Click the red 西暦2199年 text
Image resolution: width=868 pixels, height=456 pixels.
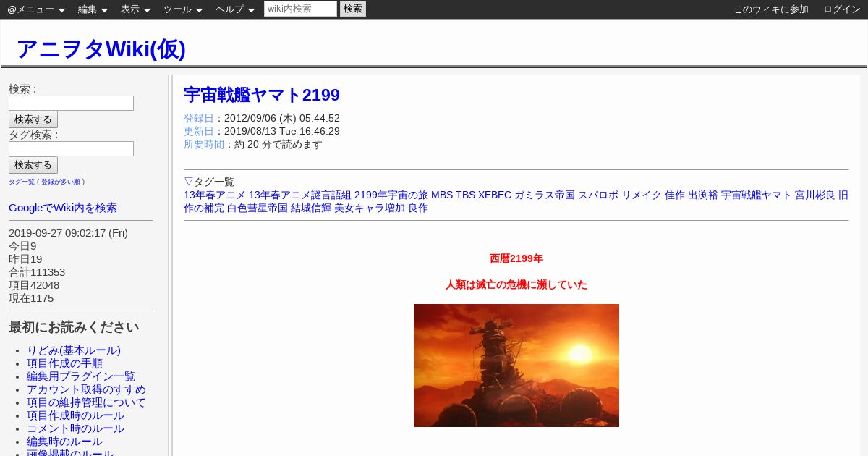pos(516,258)
